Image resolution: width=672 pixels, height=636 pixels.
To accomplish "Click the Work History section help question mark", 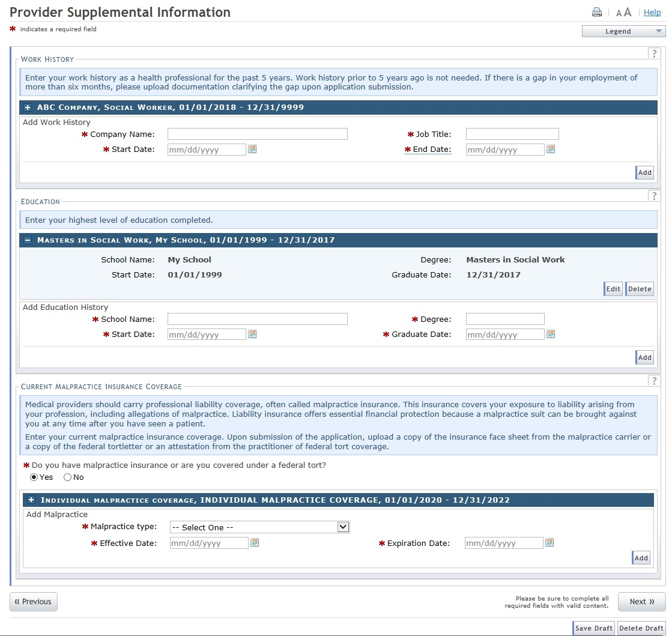I will tap(654, 53).
